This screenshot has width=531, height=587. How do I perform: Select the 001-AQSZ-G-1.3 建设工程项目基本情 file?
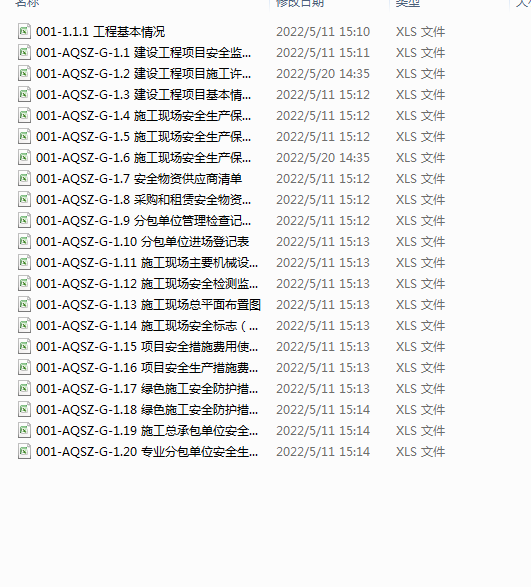coord(143,95)
